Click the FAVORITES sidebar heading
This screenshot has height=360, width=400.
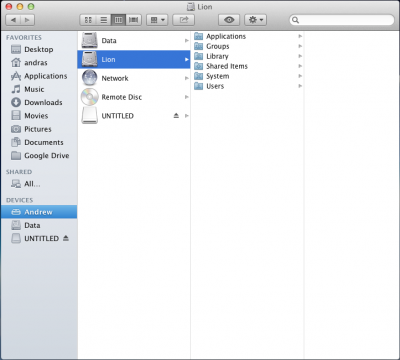pos(24,38)
